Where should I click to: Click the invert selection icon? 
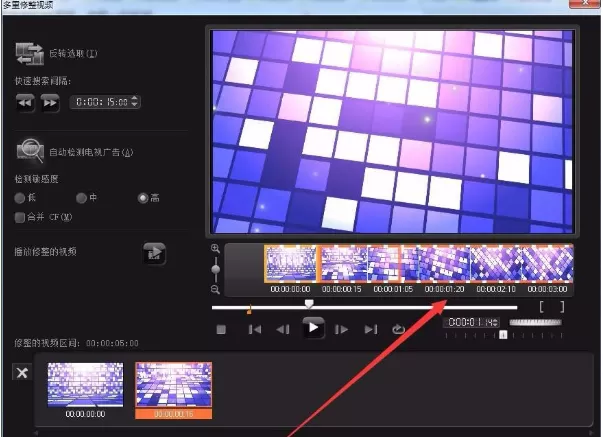29,54
